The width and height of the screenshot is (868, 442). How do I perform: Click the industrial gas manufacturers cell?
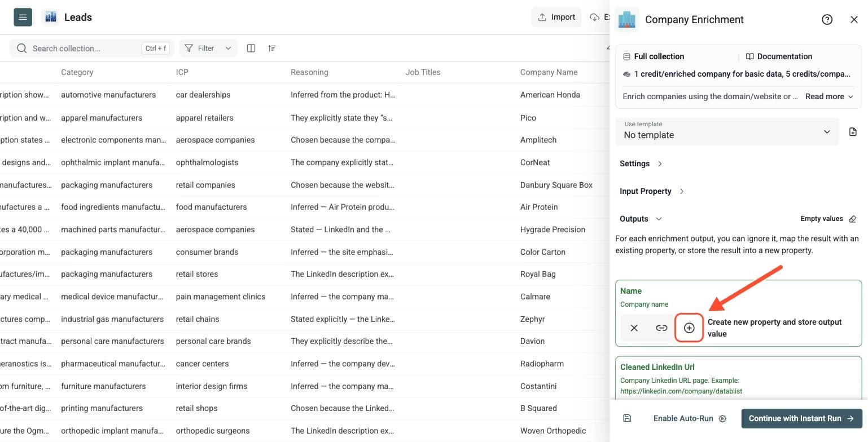pos(112,319)
